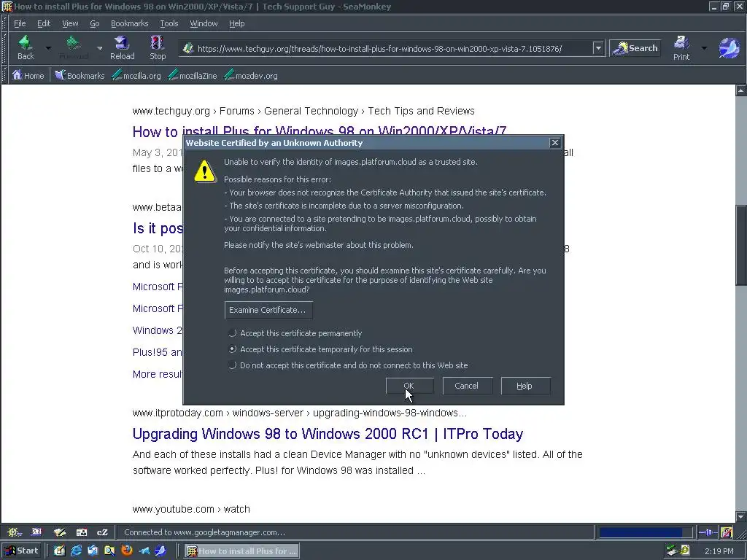Click the yellow warning triangle in the dialog
The image size is (747, 560).
pyautogui.click(x=205, y=171)
